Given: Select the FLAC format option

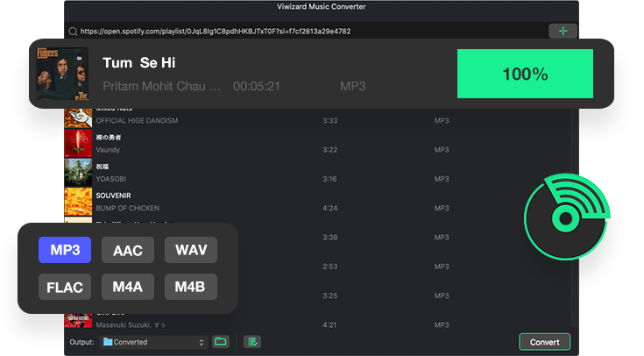Looking at the screenshot, I should click(65, 287).
